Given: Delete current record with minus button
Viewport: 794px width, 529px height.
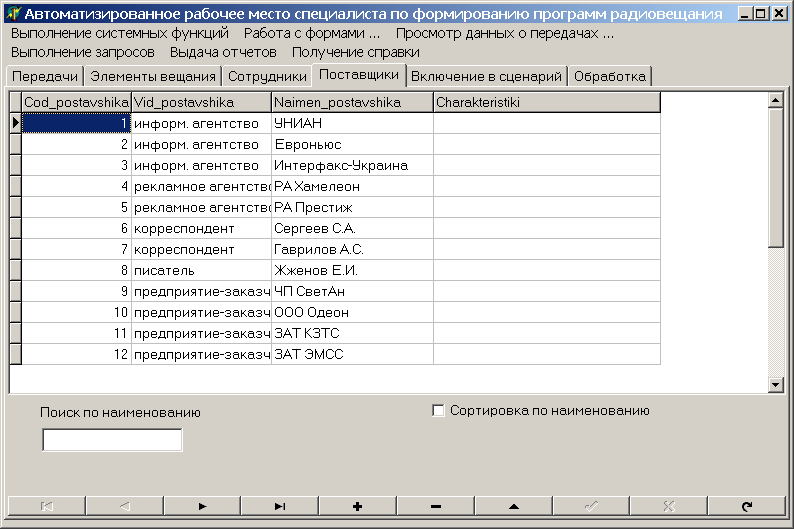Looking at the screenshot, I should (436, 506).
